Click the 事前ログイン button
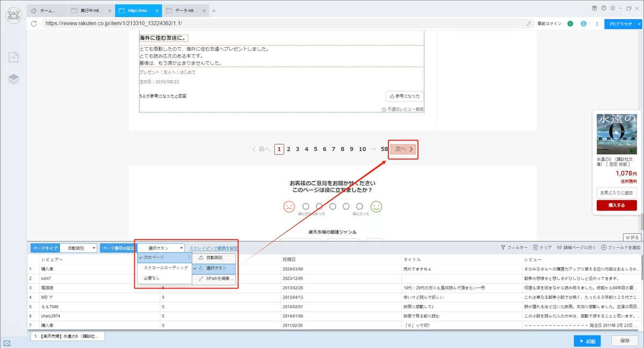The height and width of the screenshot is (348, 644). (549, 24)
